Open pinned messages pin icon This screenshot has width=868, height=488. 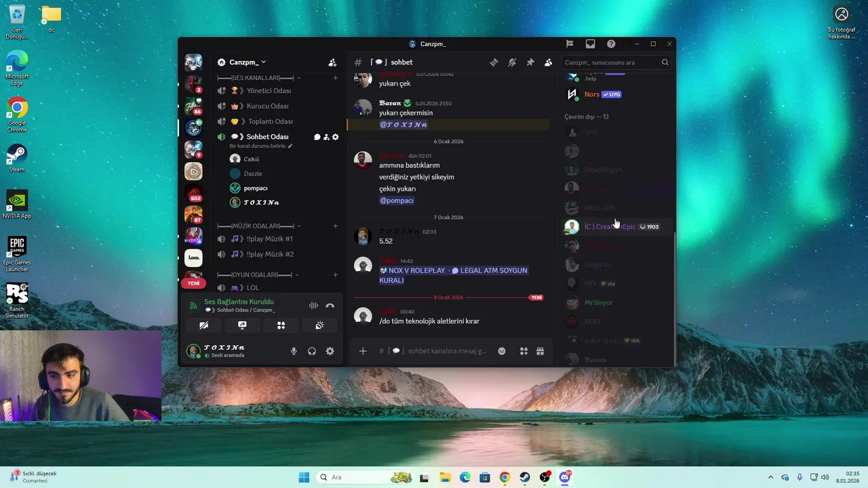[530, 62]
